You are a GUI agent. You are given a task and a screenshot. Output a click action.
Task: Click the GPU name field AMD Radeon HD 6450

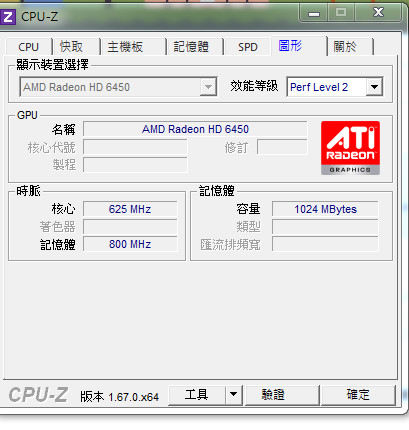click(195, 129)
